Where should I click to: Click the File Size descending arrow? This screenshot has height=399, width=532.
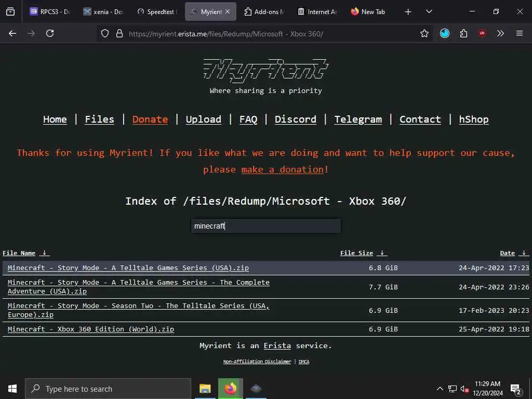point(382,253)
